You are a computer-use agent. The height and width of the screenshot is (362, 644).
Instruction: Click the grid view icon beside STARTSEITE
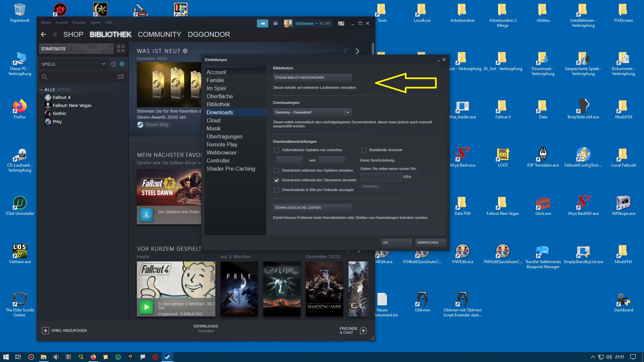[120, 49]
